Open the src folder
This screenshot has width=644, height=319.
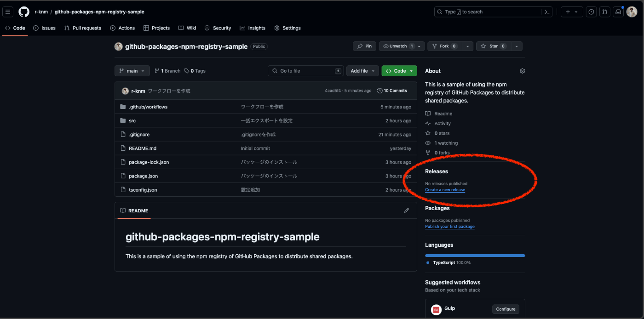(x=132, y=120)
